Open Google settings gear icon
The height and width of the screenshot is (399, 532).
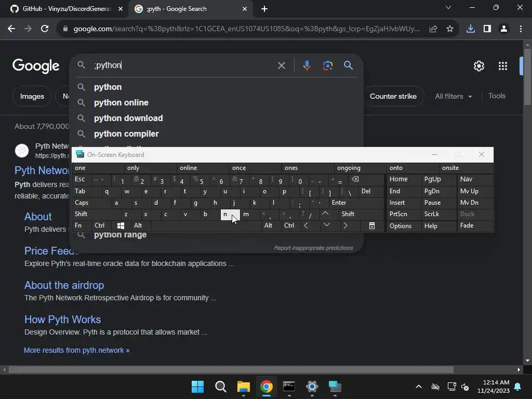(x=478, y=66)
